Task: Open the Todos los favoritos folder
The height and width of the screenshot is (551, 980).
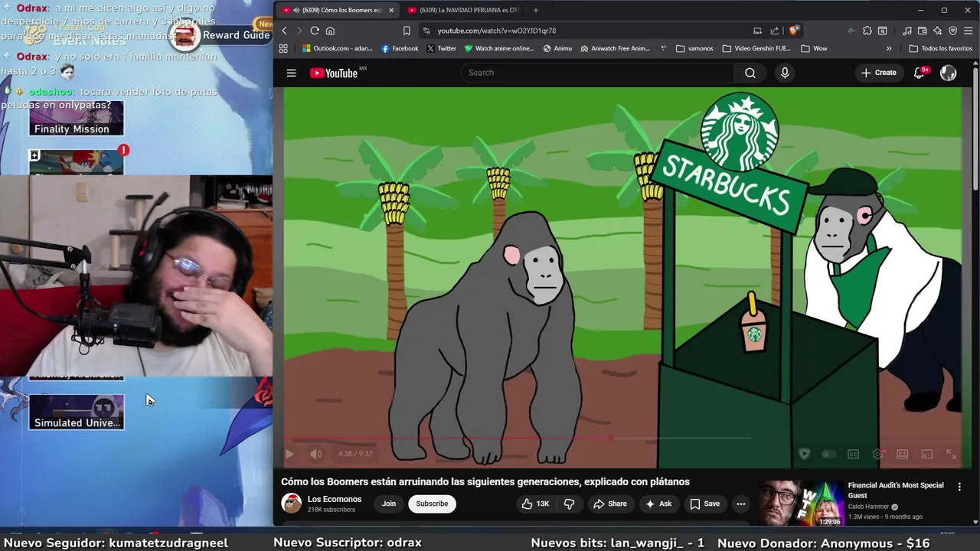Action: pyautogui.click(x=940, y=48)
